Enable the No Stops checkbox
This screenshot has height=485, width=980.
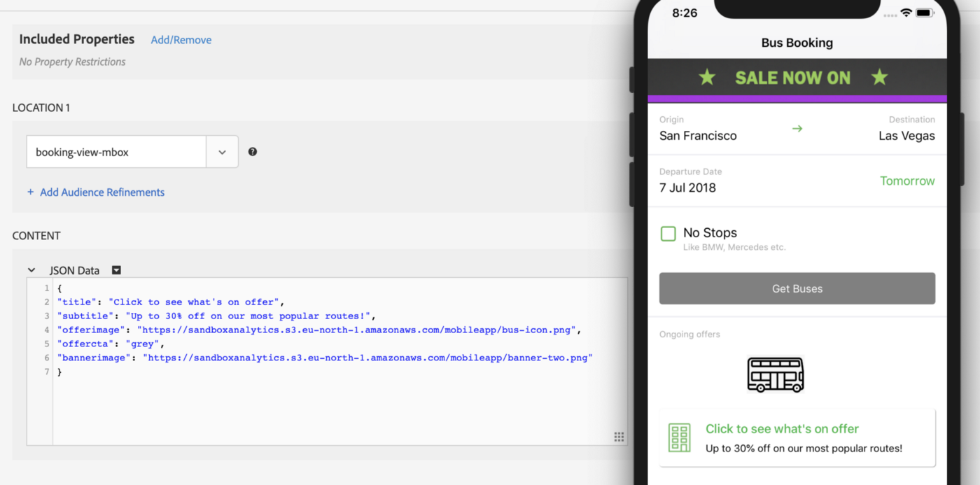668,233
